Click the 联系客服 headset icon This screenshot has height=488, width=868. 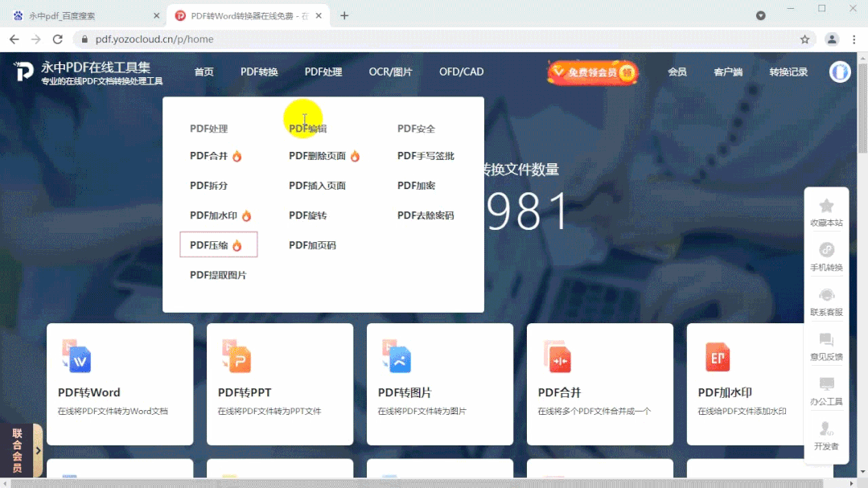click(826, 294)
